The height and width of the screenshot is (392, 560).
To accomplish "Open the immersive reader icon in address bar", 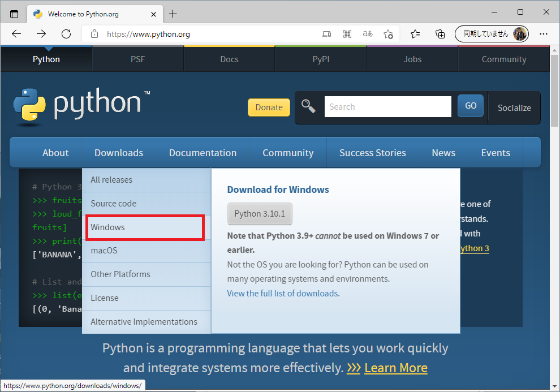I will pyautogui.click(x=367, y=34).
